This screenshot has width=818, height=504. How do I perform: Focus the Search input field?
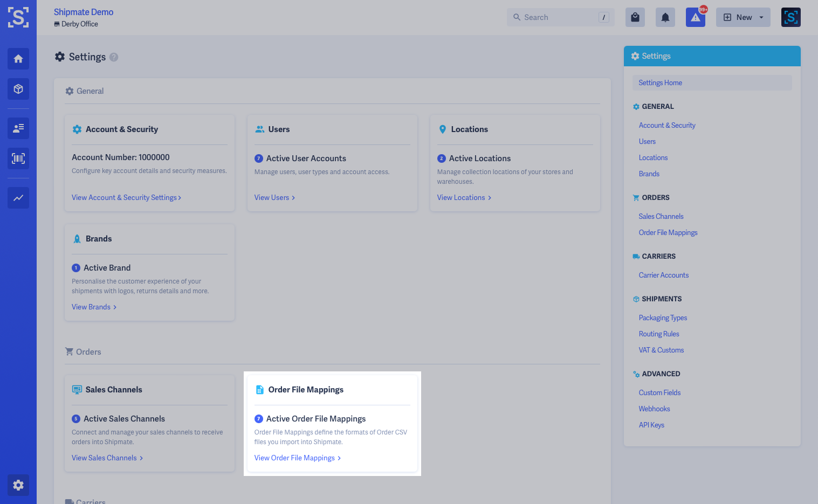click(561, 17)
